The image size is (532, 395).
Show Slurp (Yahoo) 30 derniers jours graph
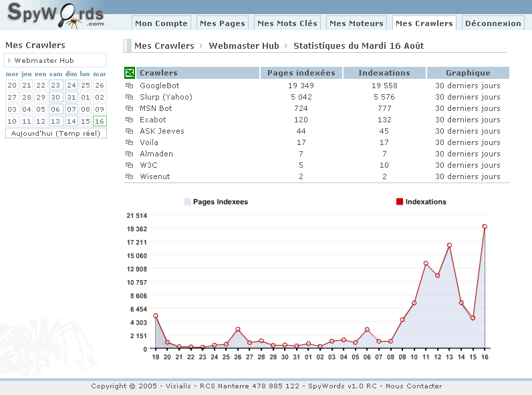[x=468, y=97]
